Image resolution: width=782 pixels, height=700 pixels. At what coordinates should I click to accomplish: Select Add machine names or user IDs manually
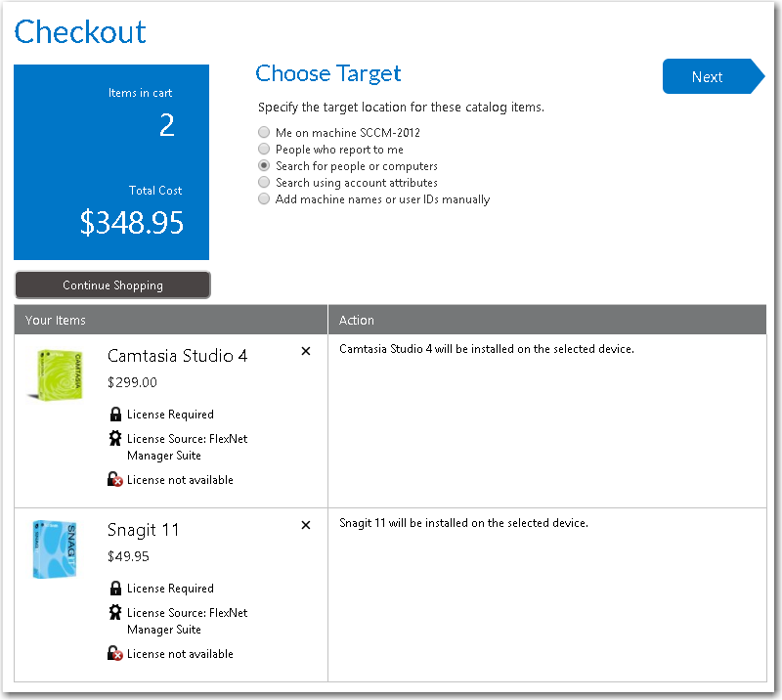click(264, 198)
